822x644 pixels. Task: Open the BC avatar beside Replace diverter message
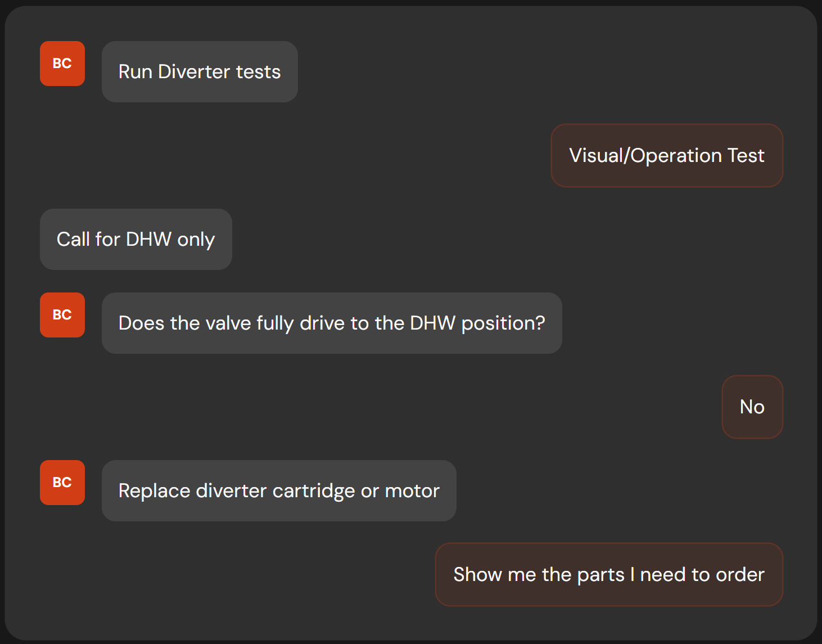(x=62, y=483)
